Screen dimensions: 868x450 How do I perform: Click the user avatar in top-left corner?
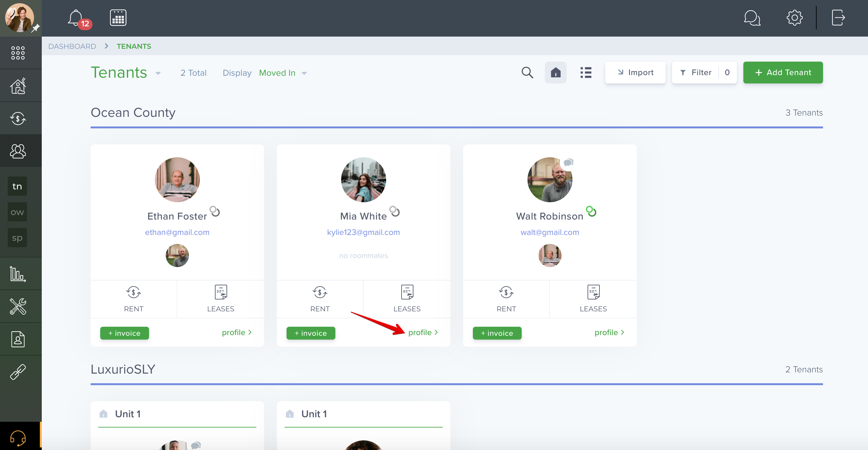point(20,18)
